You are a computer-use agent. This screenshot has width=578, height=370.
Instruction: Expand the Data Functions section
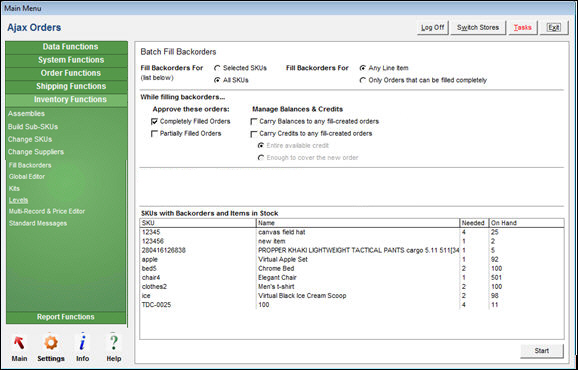pyautogui.click(x=67, y=47)
